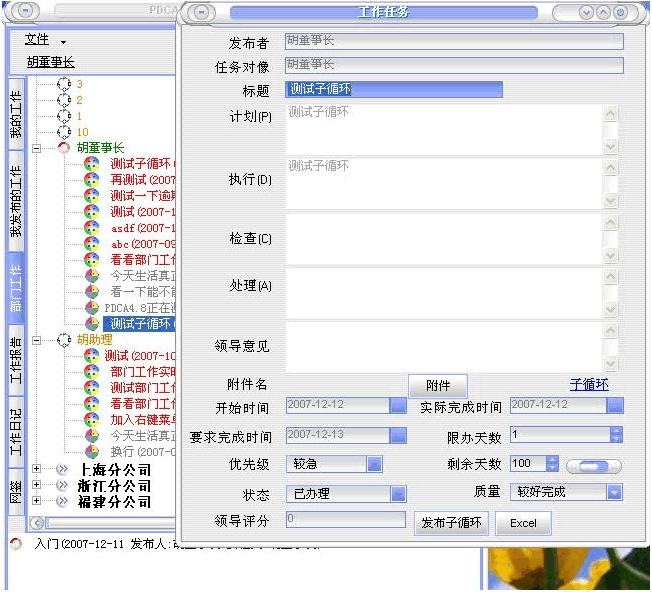This screenshot has width=652, height=592.
Task: Click the round button at left of 工作任务 title bar
Action: [202, 12]
